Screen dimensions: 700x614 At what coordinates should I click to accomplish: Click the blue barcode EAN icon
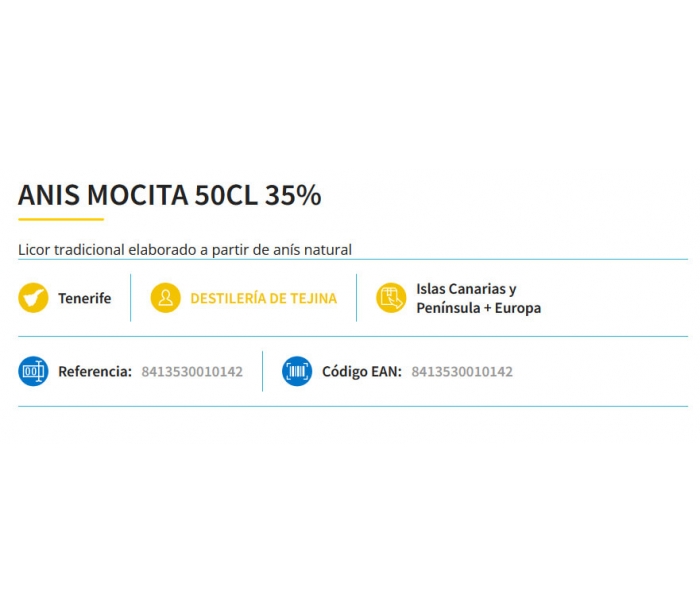tap(297, 371)
